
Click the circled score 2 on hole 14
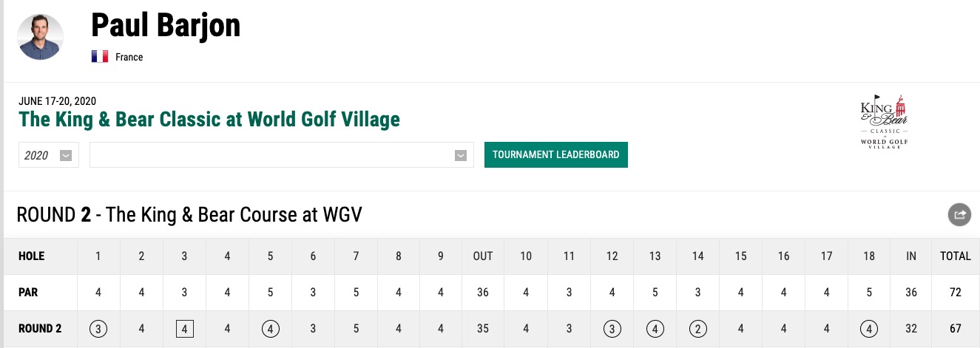coord(697,329)
